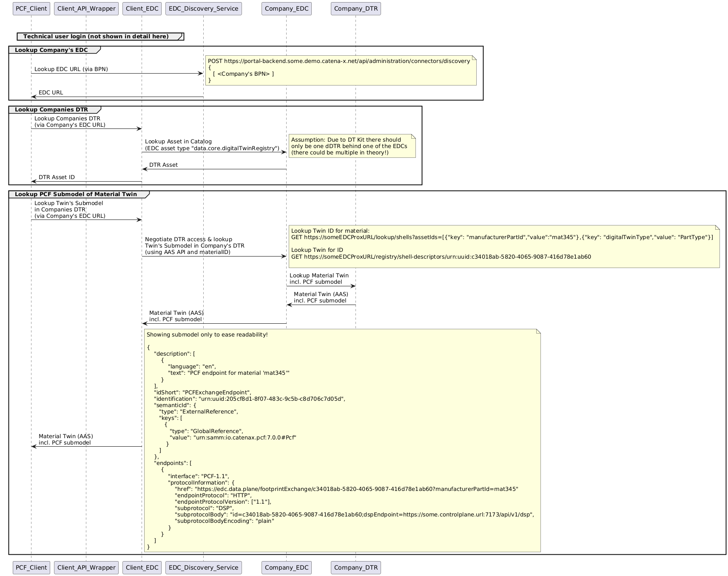Click the "Showing submodel only to ease readability!" text
728x576 pixels.
(x=207, y=335)
